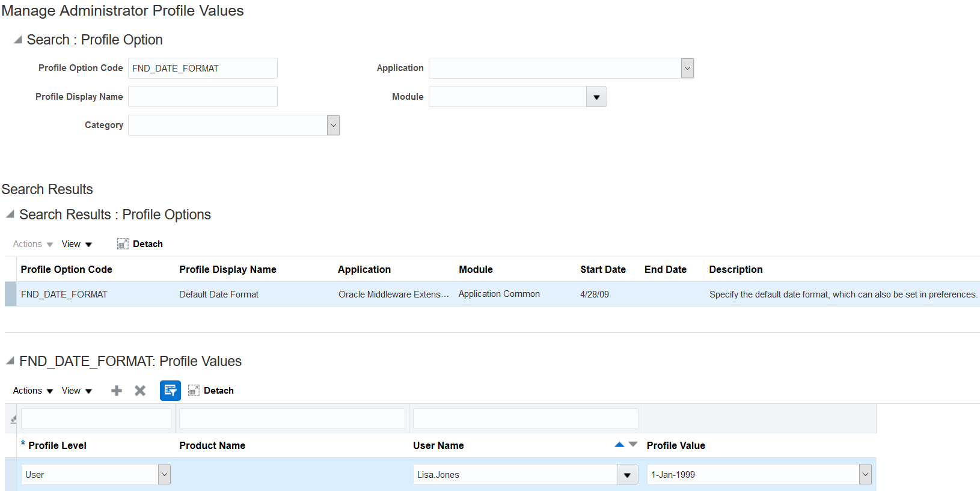The image size is (980, 491).
Task: Click the End Date column header
Action: click(666, 269)
